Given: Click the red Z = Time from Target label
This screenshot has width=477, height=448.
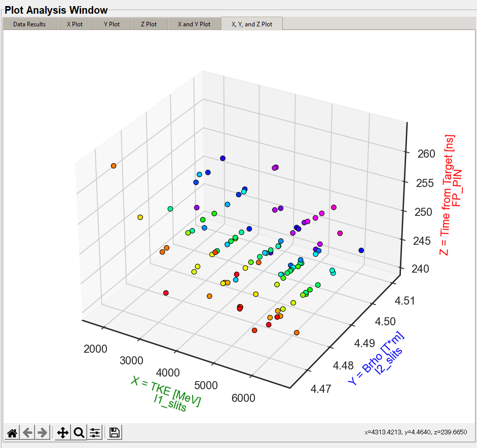Looking at the screenshot, I should [x=447, y=195].
